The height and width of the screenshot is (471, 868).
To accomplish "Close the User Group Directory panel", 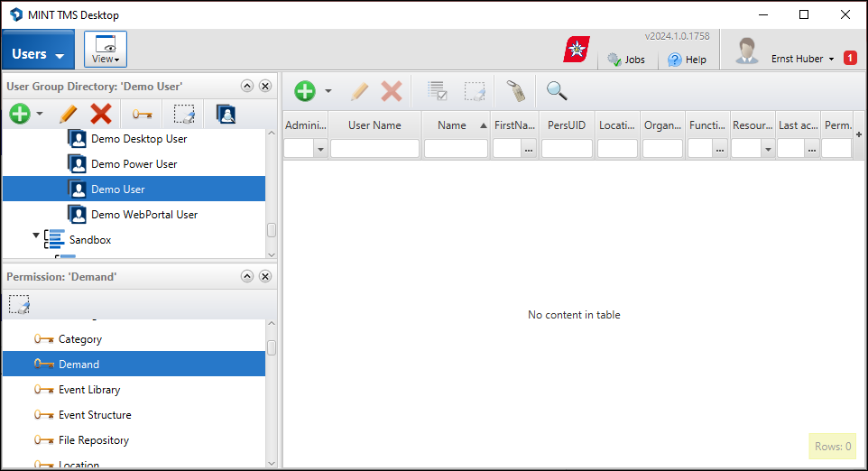I will tap(265, 86).
